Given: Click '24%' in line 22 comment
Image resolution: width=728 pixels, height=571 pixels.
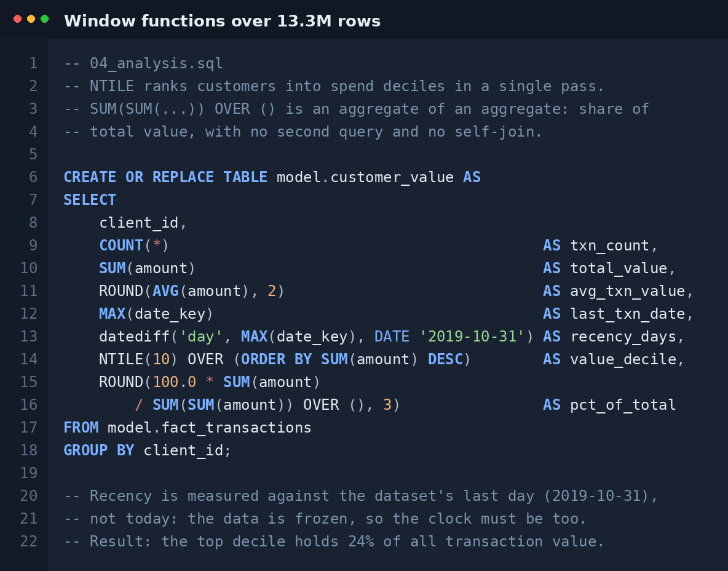Looking at the screenshot, I should coord(361,541).
